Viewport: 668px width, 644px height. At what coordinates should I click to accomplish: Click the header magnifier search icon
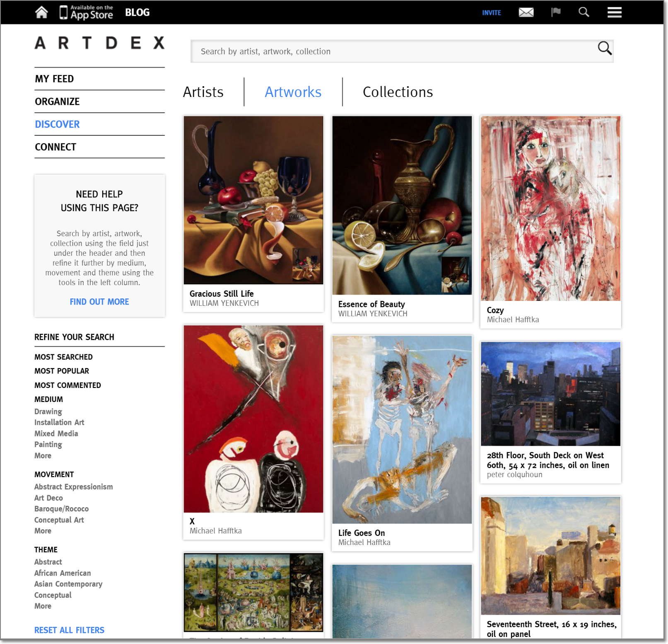[x=584, y=12]
